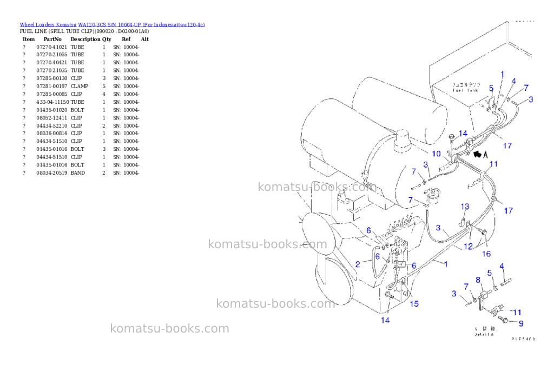Select part number 01435-01020
This screenshot has height=392, width=554.
(51, 110)
